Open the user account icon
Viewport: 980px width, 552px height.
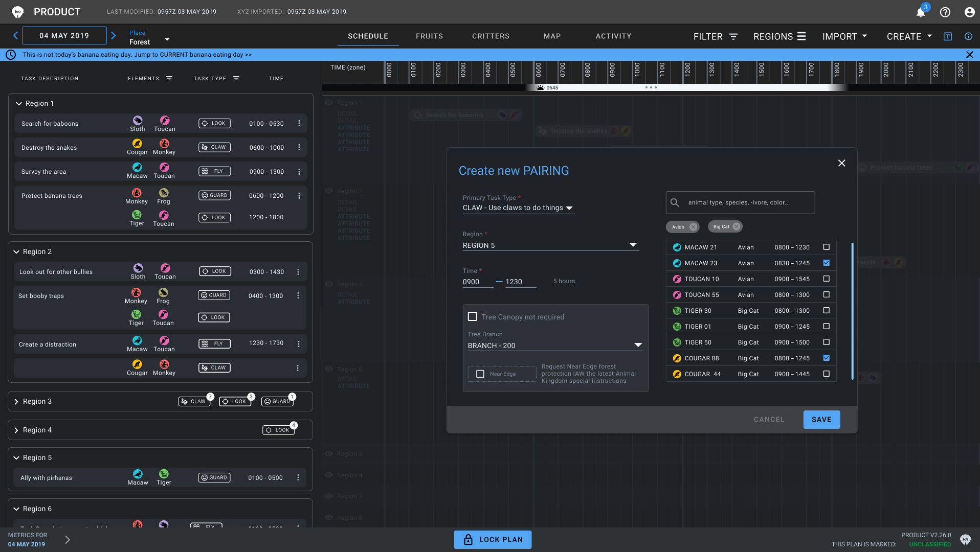969,12
